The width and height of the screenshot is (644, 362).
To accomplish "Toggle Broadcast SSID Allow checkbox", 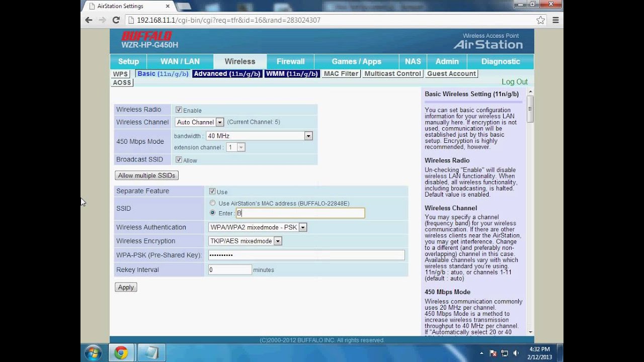I will (x=179, y=159).
